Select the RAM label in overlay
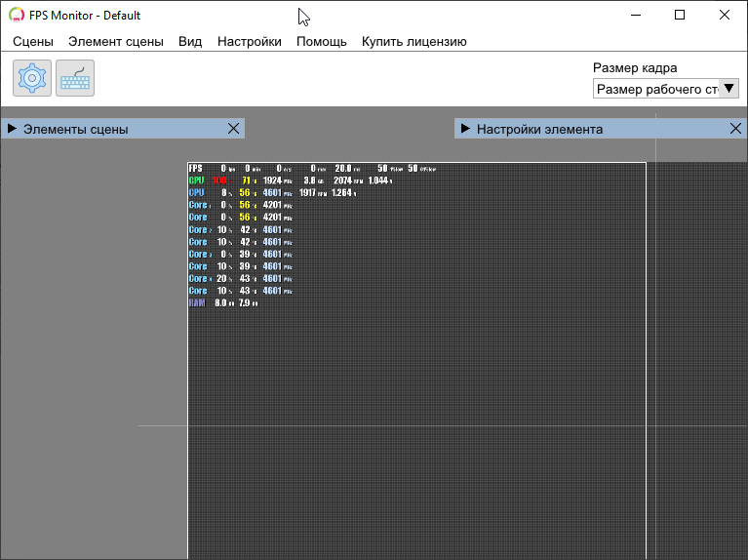This screenshot has width=748, height=560. coord(197,303)
